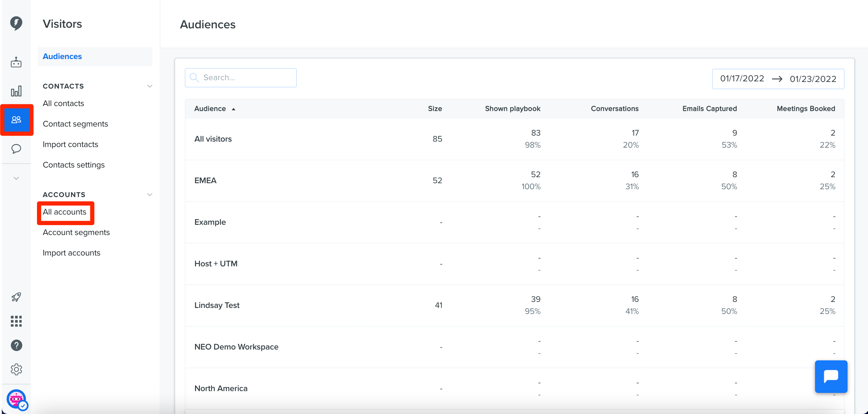Open the Conversations chat bubble icon
Screen dimensions: 868x414
[16, 149]
